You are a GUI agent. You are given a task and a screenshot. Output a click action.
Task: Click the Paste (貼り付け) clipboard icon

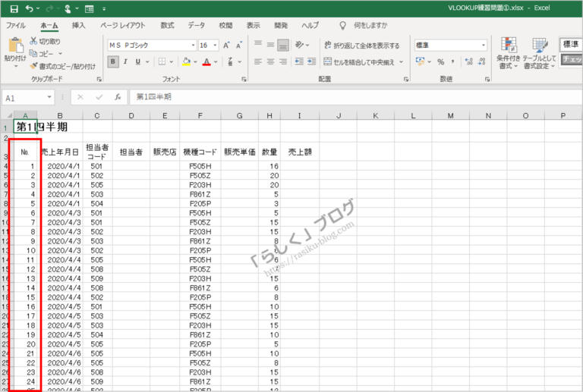pos(16,45)
